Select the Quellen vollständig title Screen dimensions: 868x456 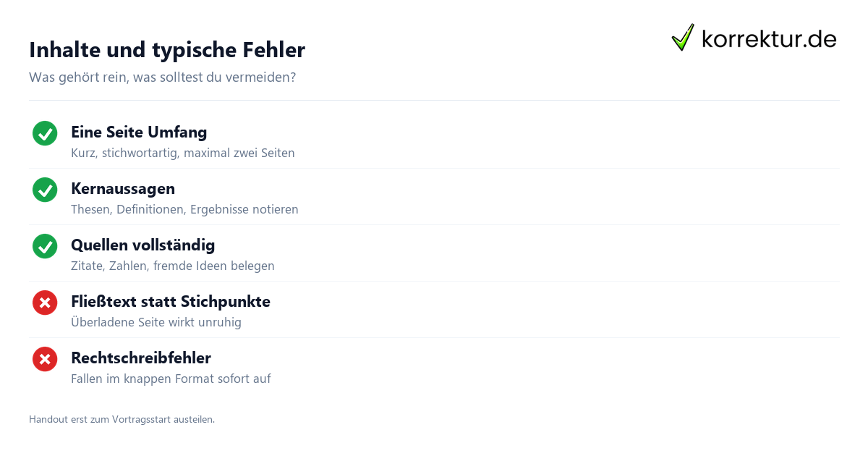143,245
